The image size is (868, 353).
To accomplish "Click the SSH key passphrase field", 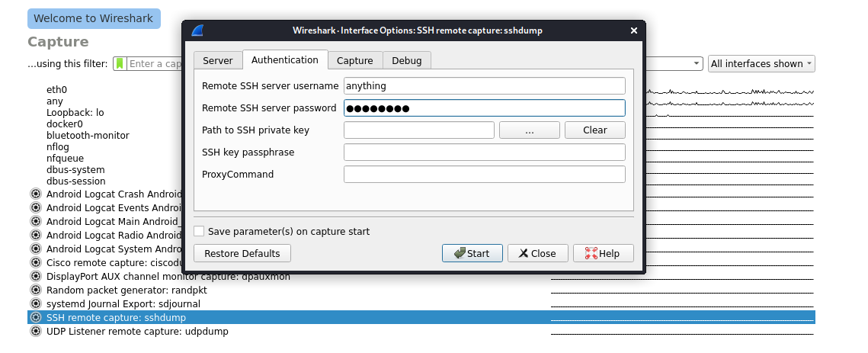I will pos(485,152).
